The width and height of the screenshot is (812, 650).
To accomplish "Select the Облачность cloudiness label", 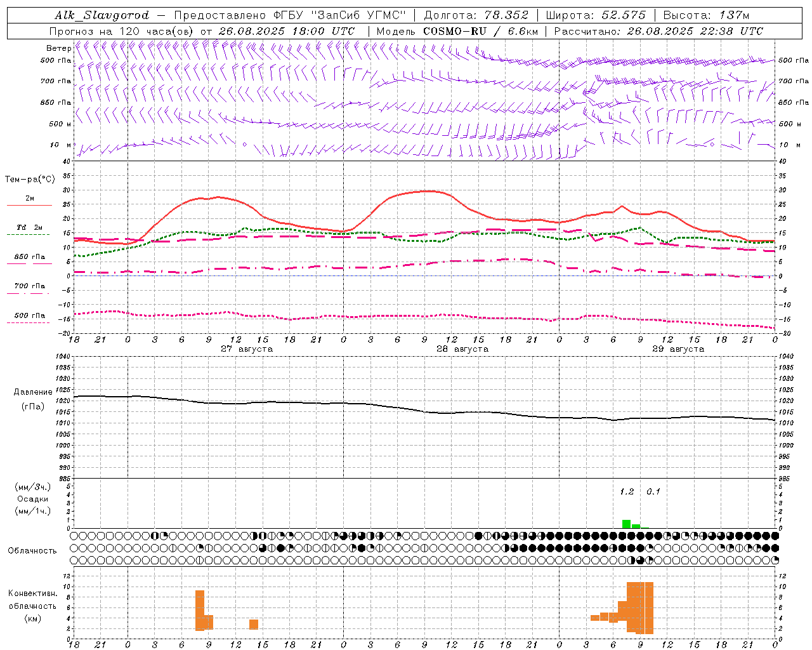I will pyautogui.click(x=32, y=551).
